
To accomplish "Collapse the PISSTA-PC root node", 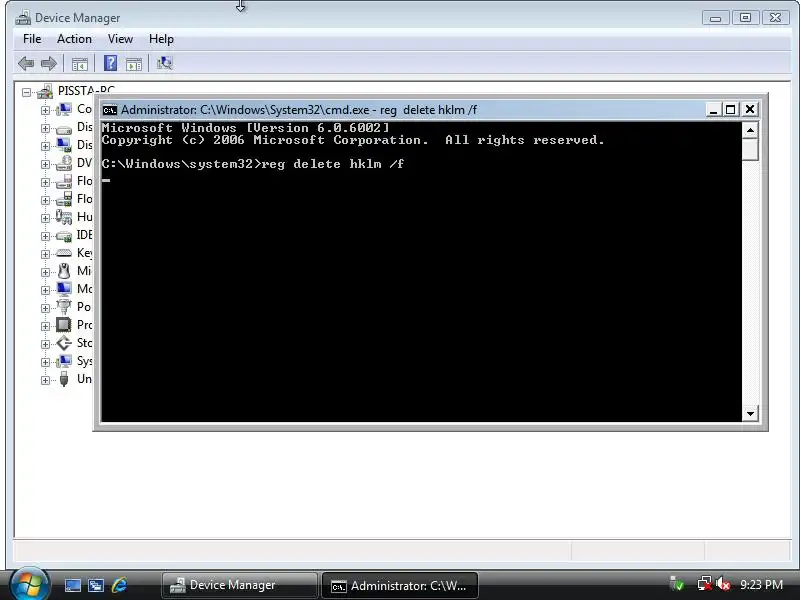I will (x=27, y=92).
